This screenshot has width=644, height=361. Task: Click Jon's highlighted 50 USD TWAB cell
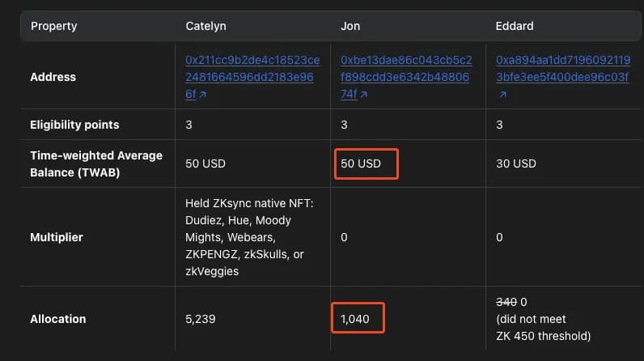(x=365, y=164)
